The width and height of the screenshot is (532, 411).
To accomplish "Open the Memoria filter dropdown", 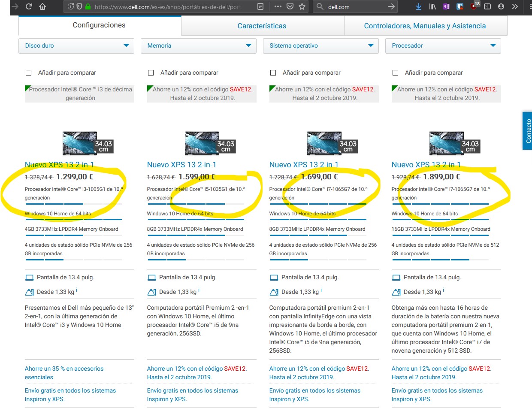I will pyautogui.click(x=199, y=46).
